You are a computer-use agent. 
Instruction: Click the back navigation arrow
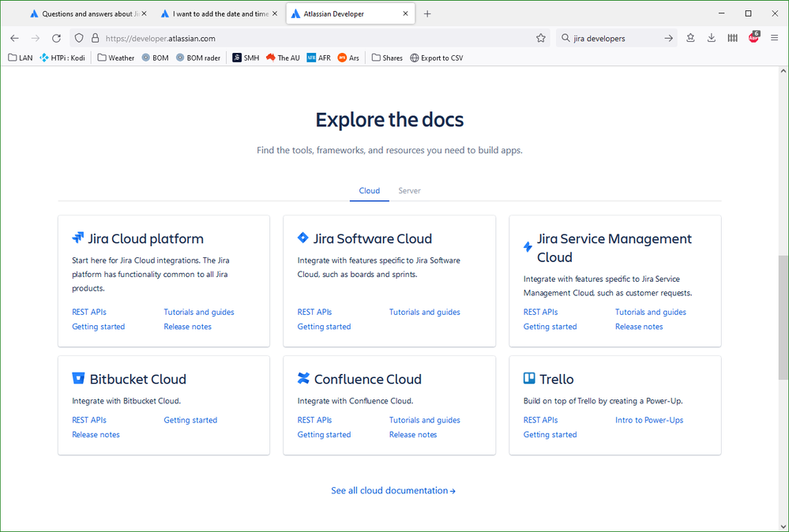pyautogui.click(x=13, y=37)
